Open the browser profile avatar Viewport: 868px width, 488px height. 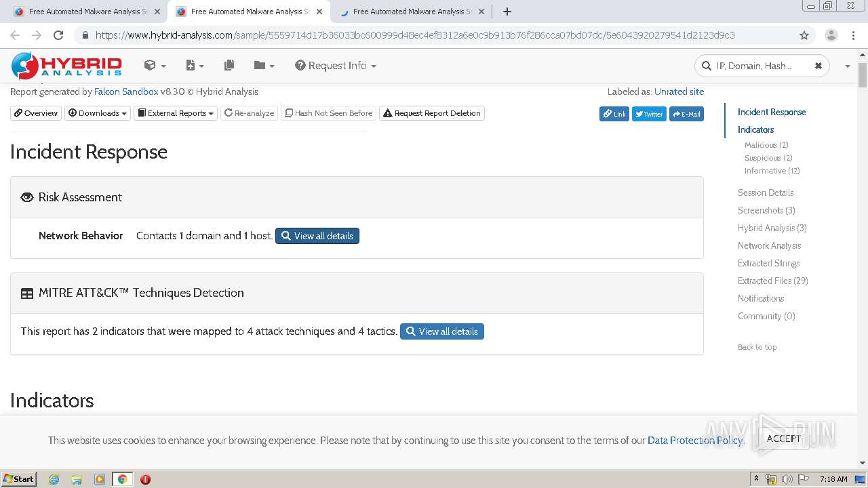[831, 35]
